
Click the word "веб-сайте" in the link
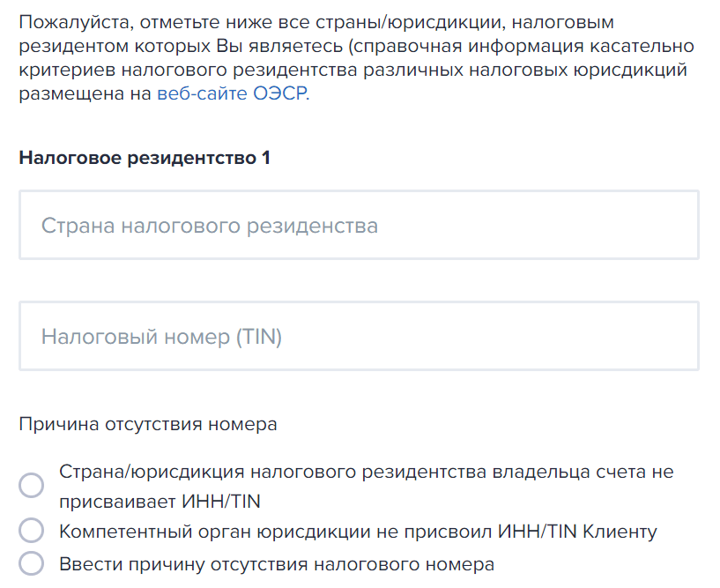point(202,95)
